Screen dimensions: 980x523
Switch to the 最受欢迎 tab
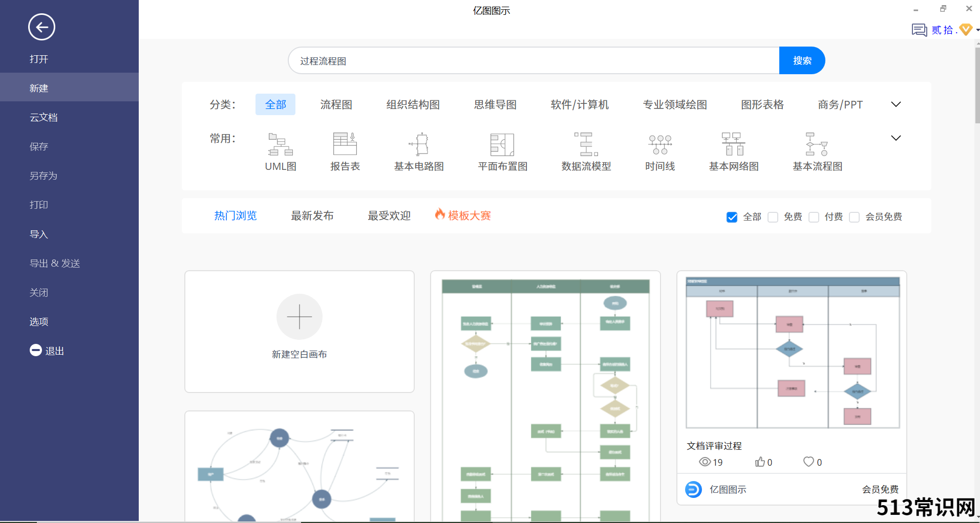[x=389, y=215]
